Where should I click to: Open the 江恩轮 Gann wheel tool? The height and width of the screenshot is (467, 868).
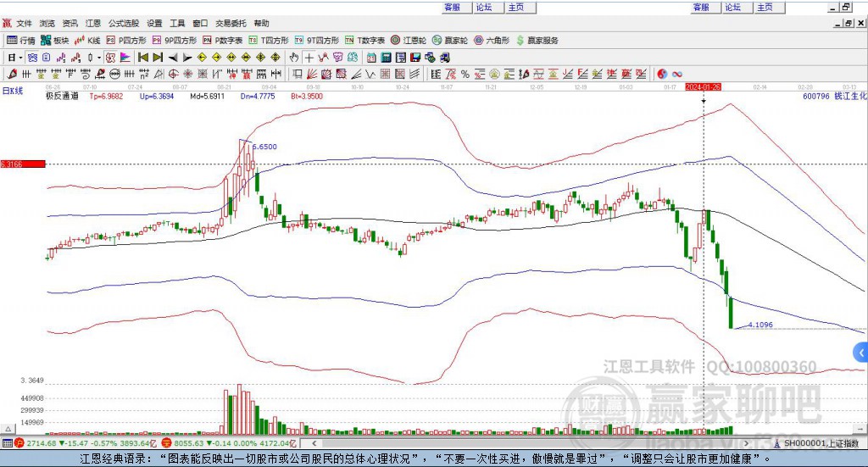[x=409, y=41]
